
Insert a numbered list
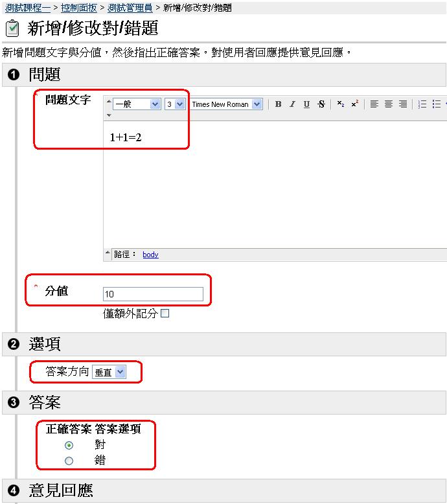[422, 104]
